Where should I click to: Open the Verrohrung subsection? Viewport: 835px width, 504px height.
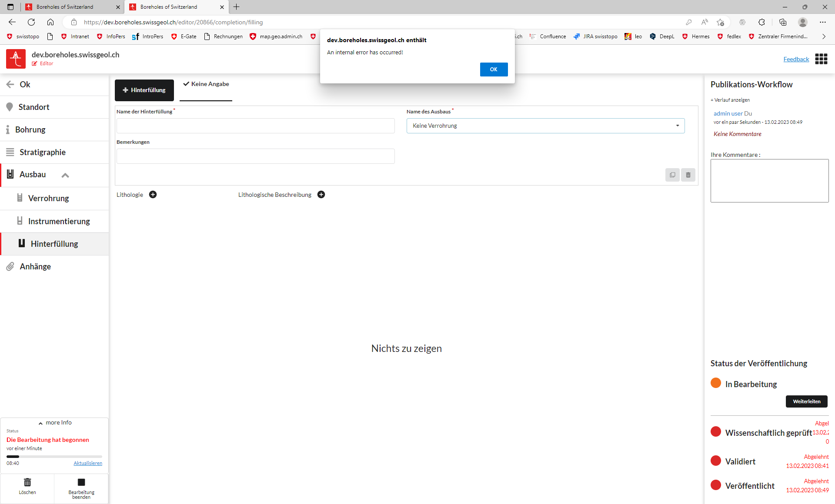pos(54,198)
